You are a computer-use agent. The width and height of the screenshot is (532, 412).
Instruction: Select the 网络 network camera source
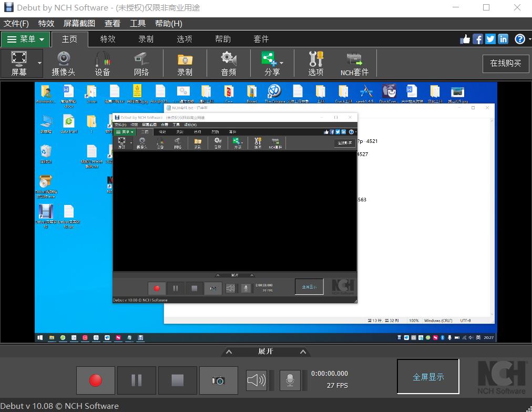coord(141,64)
